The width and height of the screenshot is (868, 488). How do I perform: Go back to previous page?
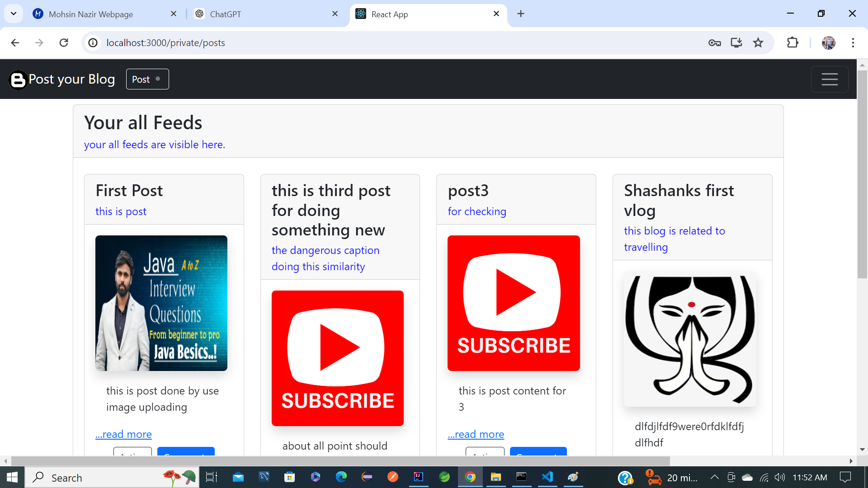15,42
